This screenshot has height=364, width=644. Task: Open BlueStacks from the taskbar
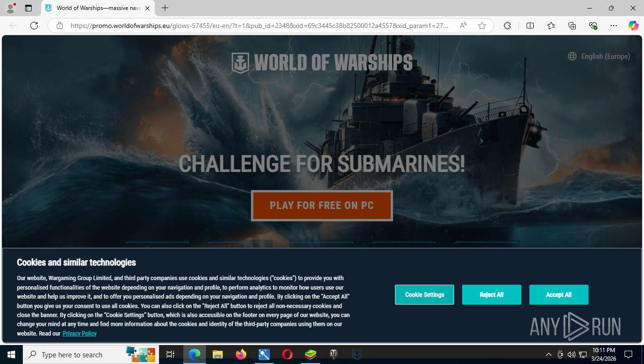pyautogui.click(x=311, y=355)
